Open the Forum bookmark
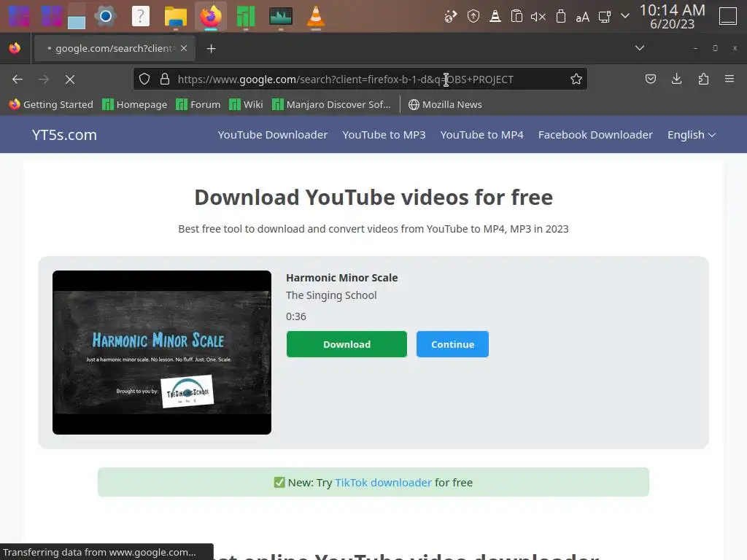Screen dimensions: 747x560 click(198, 104)
